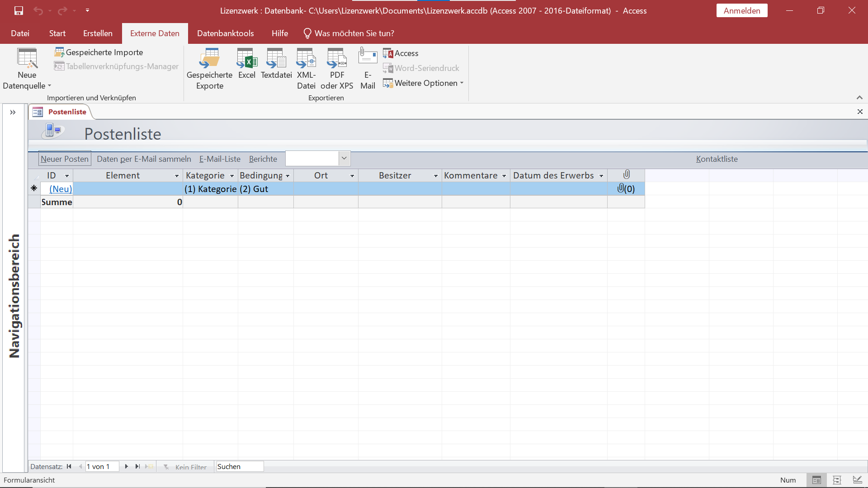
Task: Export to Textdatei
Action: point(276,63)
